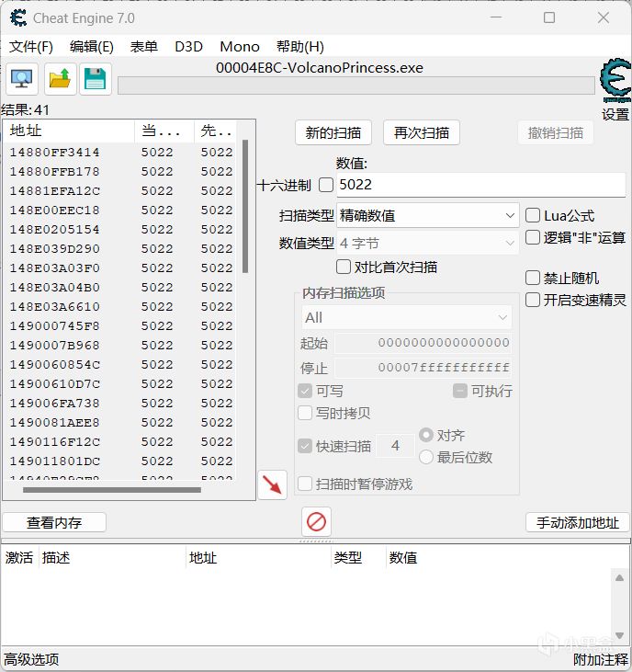632x672 pixels.
Task: Check the 对比首次扫描 option
Action: (x=344, y=267)
